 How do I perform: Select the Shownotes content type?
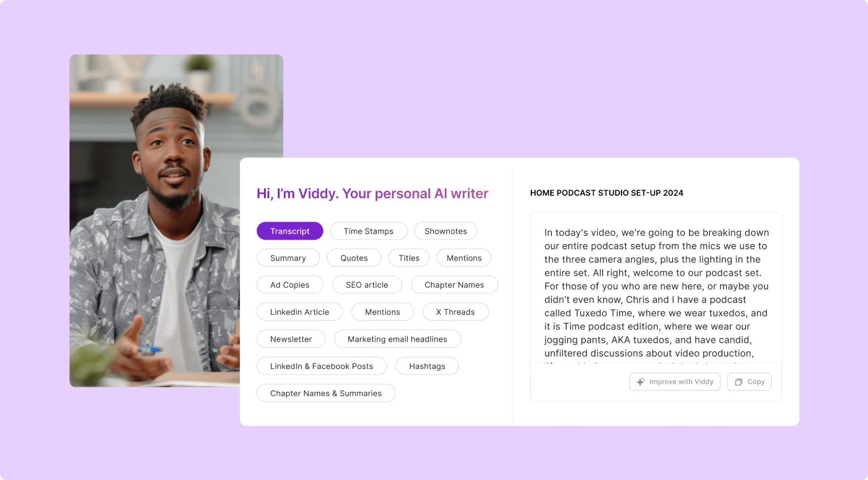[445, 230]
